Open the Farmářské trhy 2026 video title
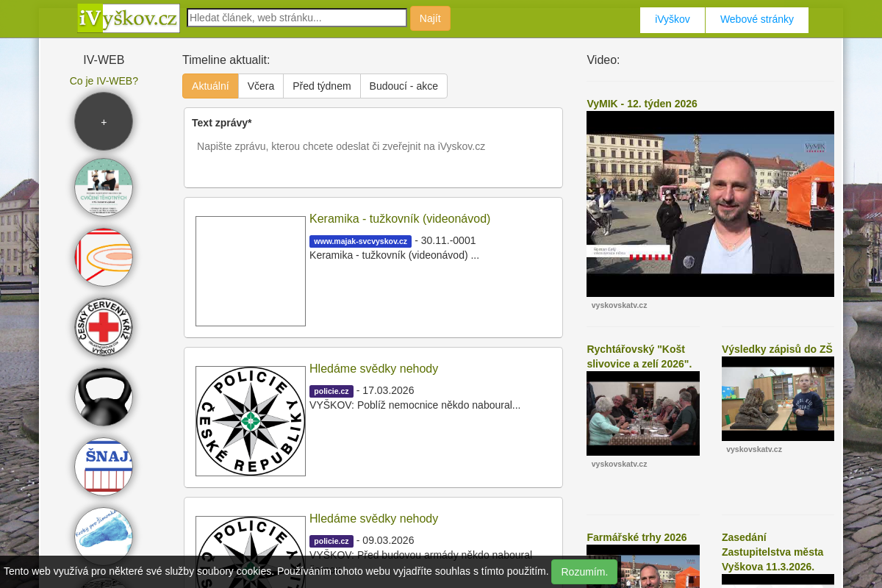Image resolution: width=882 pixels, height=588 pixels. coord(637,537)
